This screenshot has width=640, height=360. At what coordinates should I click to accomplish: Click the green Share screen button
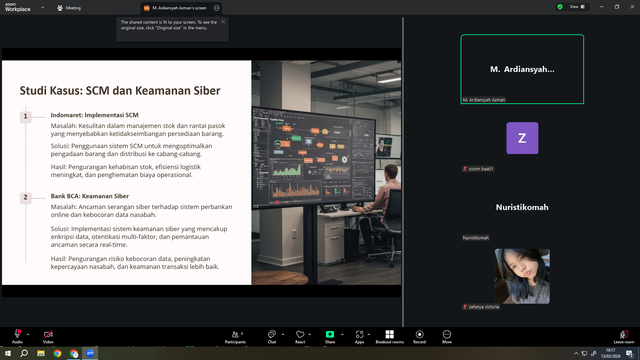[x=330, y=336]
